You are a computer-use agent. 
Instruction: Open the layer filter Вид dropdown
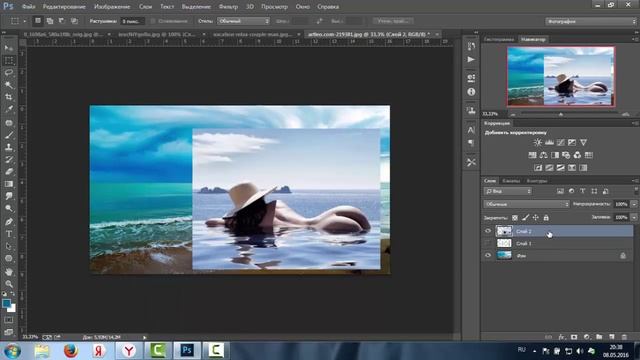click(x=508, y=191)
